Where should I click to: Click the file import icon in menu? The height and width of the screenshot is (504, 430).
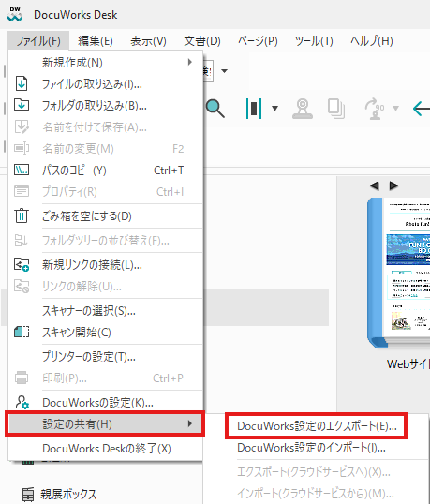pos(22,84)
